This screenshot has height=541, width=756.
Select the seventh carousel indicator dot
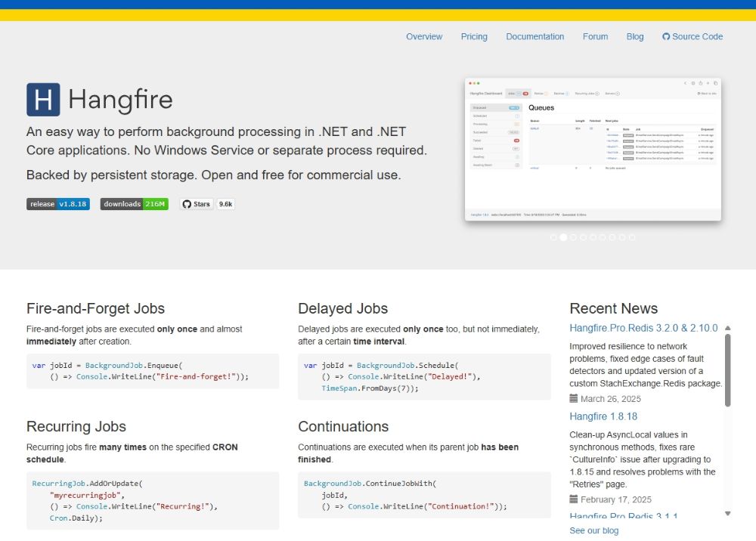612,237
